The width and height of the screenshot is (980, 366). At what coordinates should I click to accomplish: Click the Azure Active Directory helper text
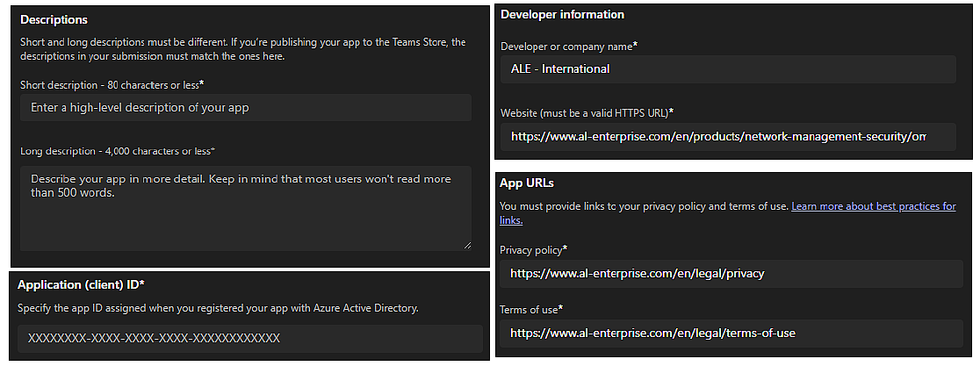click(x=218, y=307)
